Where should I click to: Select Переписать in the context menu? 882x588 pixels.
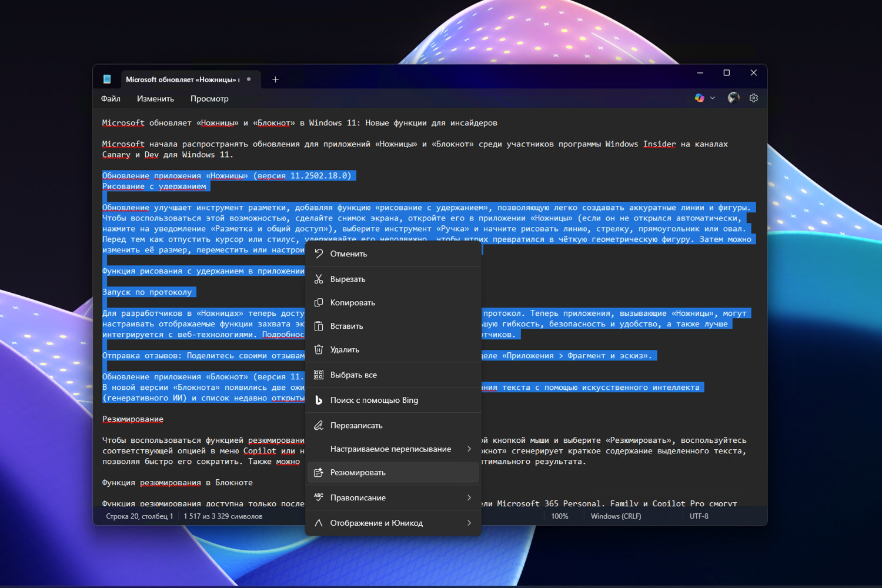tap(393, 426)
